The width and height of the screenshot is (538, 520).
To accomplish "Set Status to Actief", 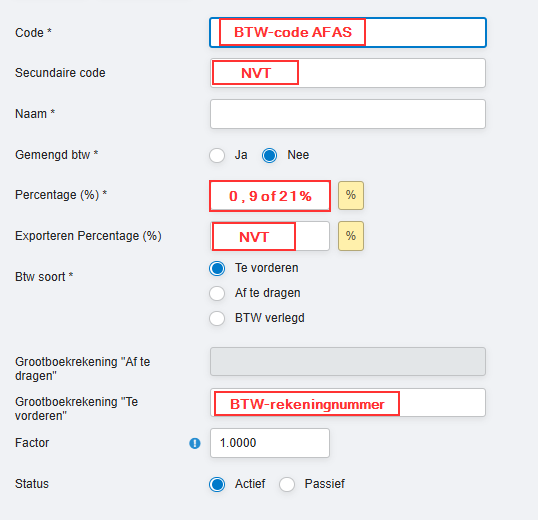I will 217,484.
